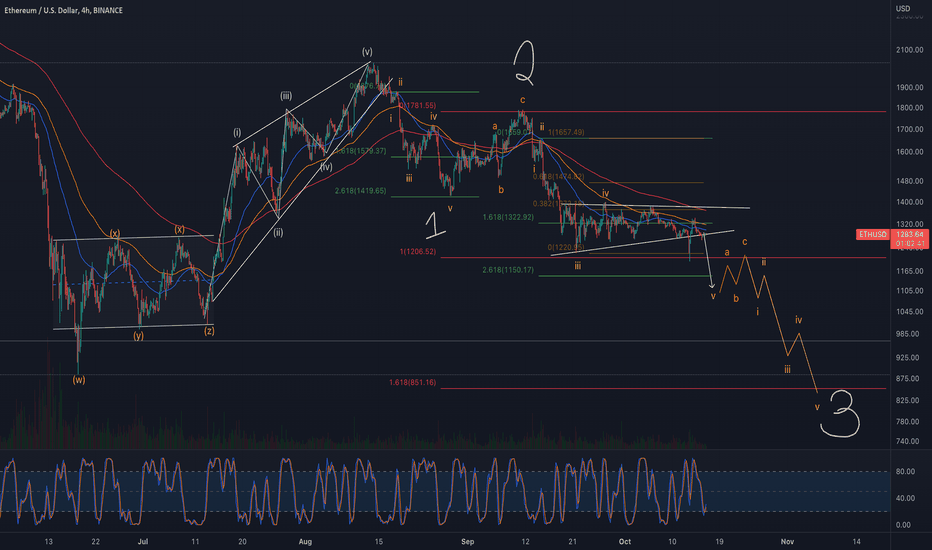Select the 780.00 price axis label

[x=908, y=422]
